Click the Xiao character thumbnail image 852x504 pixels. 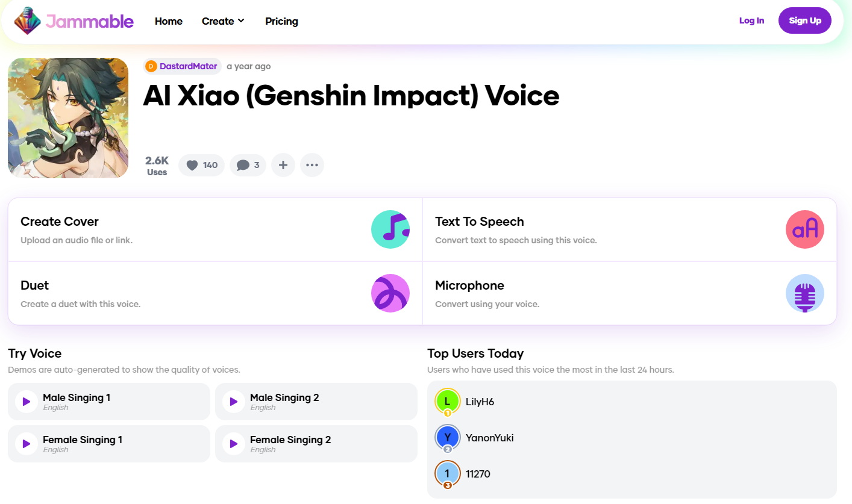(x=68, y=118)
